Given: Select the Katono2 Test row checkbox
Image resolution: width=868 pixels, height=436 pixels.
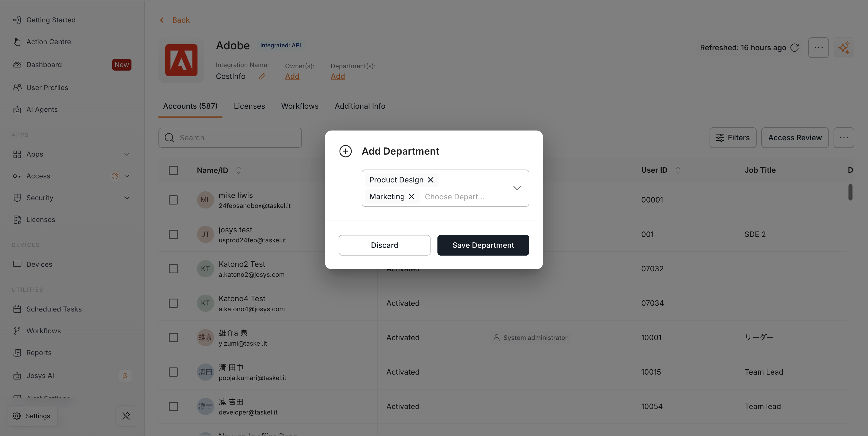Looking at the screenshot, I should click(x=173, y=269).
